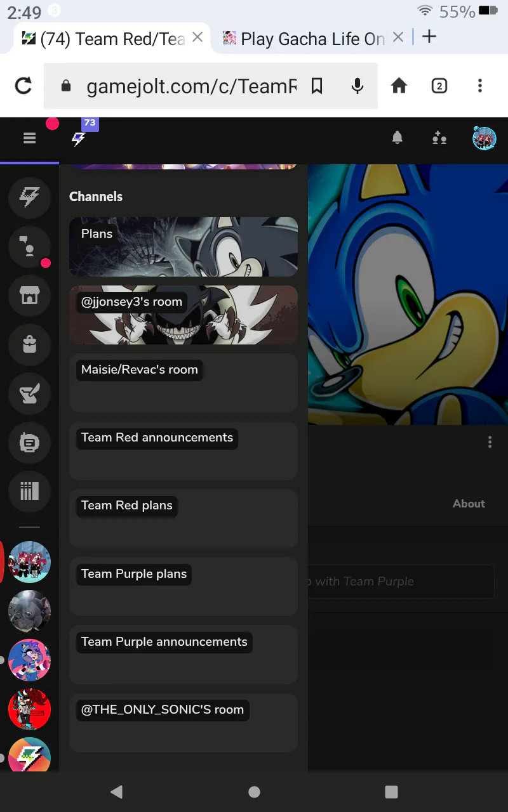
Task: Tap the gamejolt.com address bar URL
Action: pos(191,86)
